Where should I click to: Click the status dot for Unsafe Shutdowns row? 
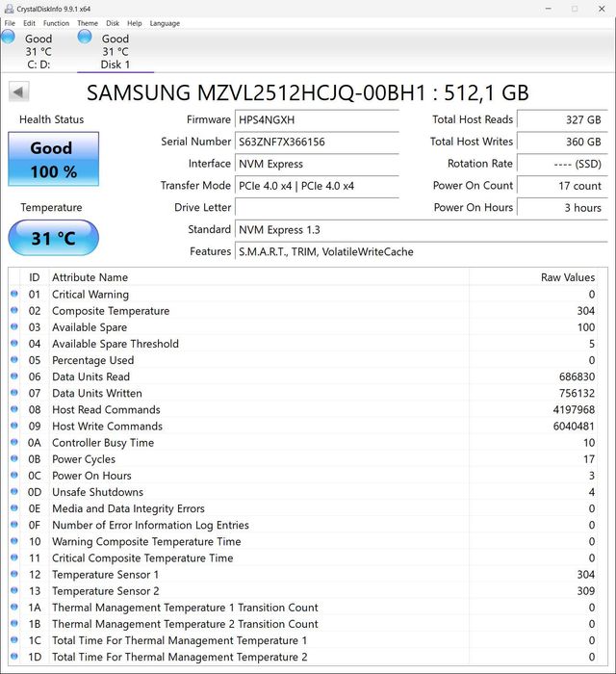[14, 491]
